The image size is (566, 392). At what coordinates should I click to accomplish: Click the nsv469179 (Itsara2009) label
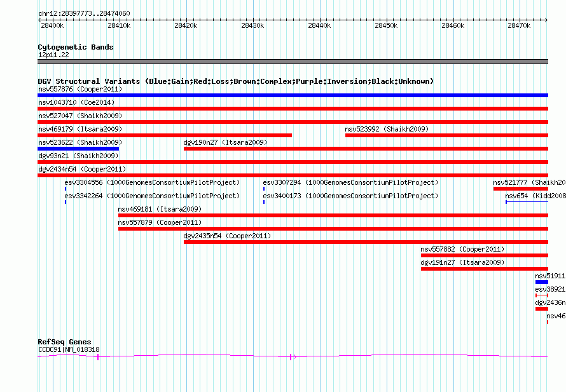[80, 129]
